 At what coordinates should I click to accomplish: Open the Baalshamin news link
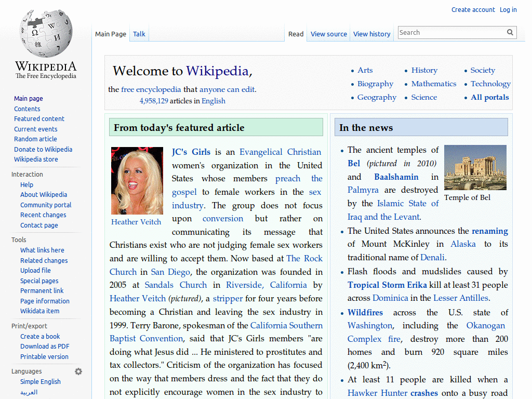(x=396, y=177)
